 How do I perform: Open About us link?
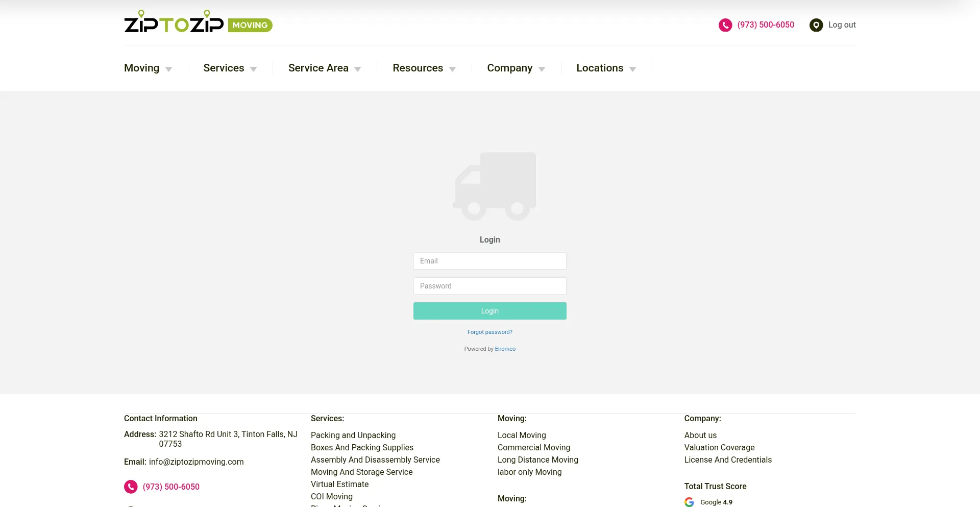tap(700, 435)
